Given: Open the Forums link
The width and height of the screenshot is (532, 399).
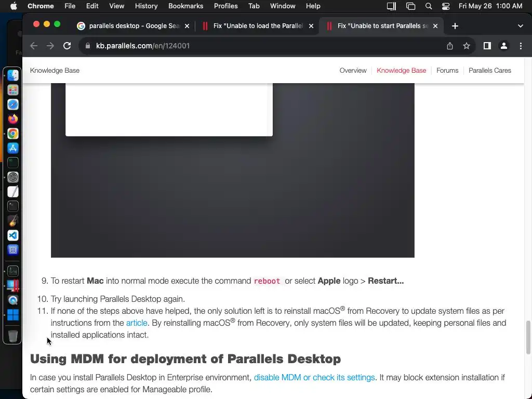Looking at the screenshot, I should click(447, 71).
